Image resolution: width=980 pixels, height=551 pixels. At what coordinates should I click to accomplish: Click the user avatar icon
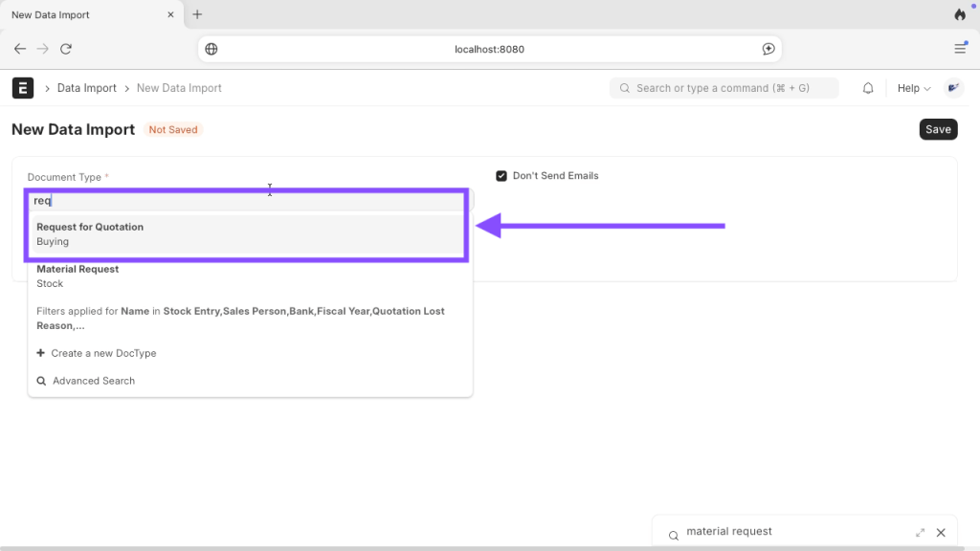(x=953, y=88)
